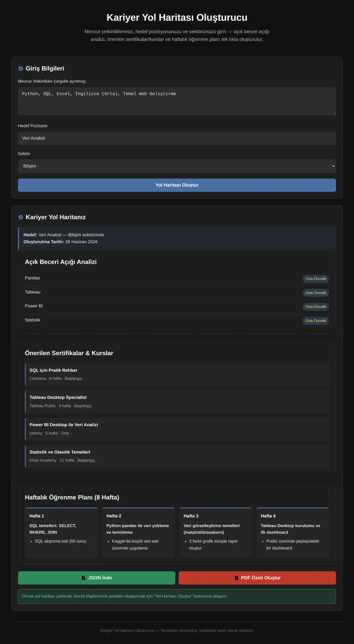Open the Statistik ve Olasılık Temelleri course
The width and height of the screenshot is (354, 644).
click(177, 456)
